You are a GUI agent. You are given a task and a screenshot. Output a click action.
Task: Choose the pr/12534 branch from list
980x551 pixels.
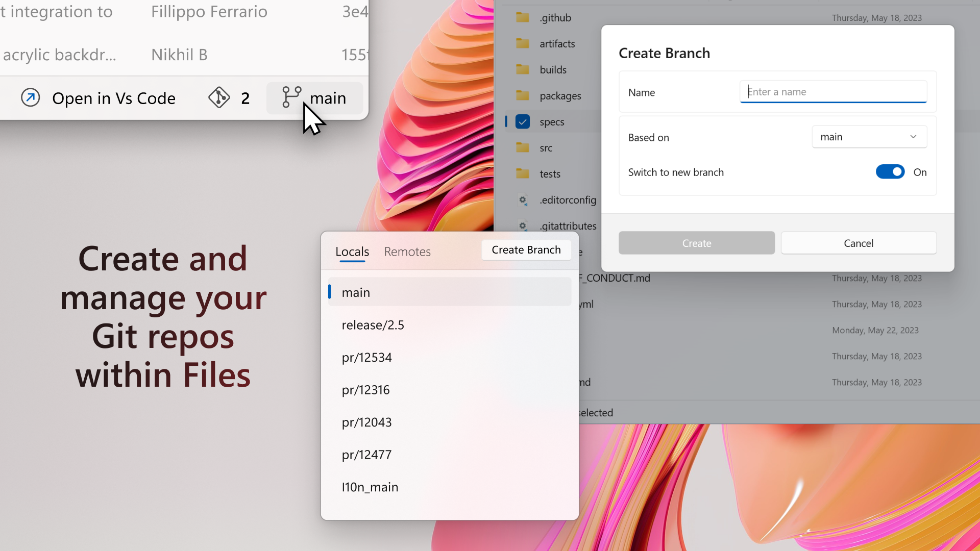[367, 358]
